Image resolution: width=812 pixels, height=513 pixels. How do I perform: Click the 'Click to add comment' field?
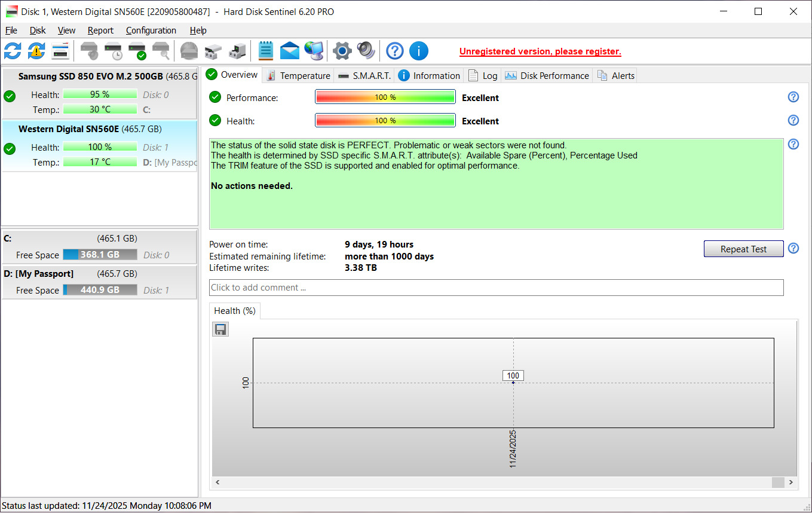click(496, 288)
